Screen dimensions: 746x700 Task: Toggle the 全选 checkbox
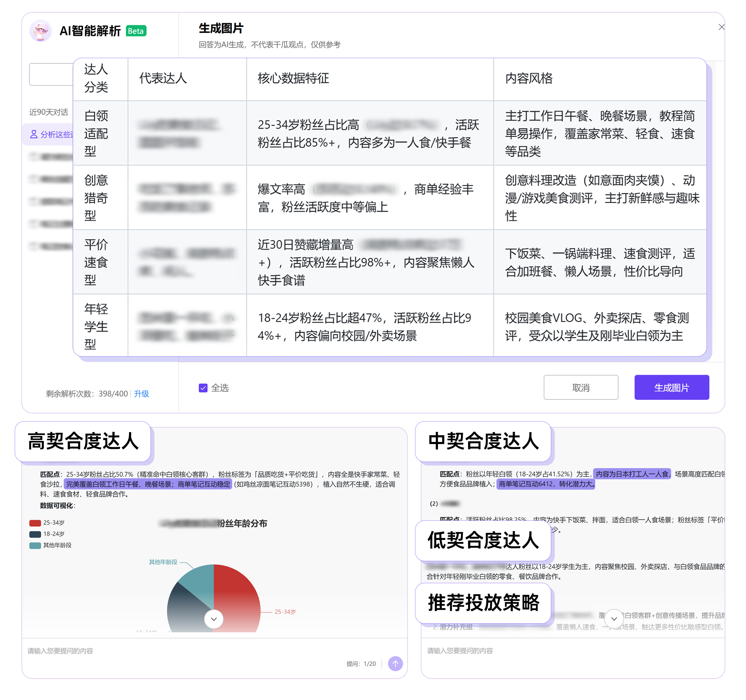click(x=203, y=388)
